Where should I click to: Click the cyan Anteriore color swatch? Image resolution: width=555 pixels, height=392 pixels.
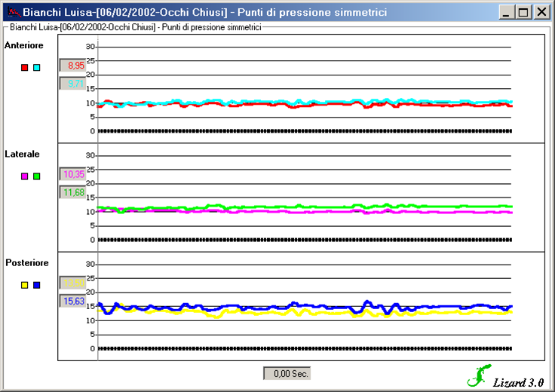tap(37, 68)
